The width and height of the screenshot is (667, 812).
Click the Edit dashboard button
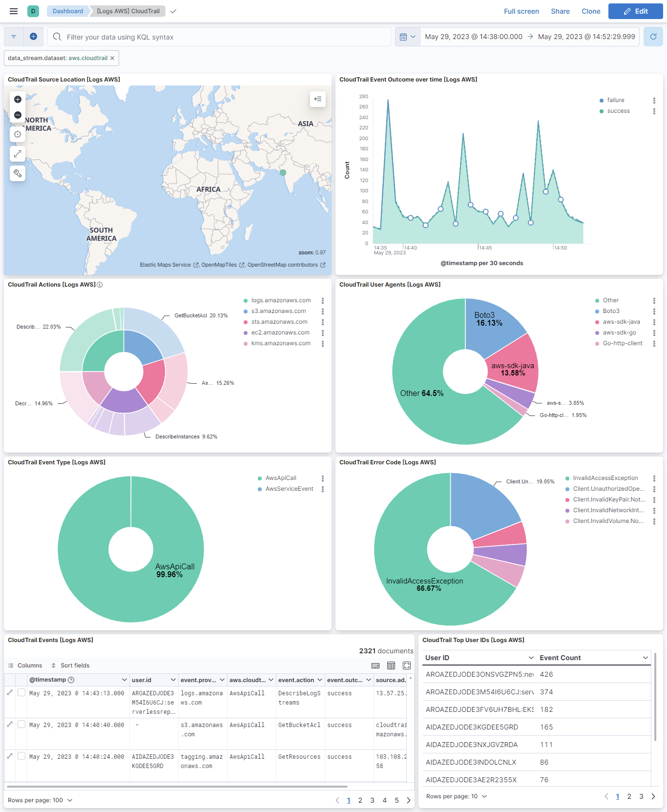tap(635, 11)
